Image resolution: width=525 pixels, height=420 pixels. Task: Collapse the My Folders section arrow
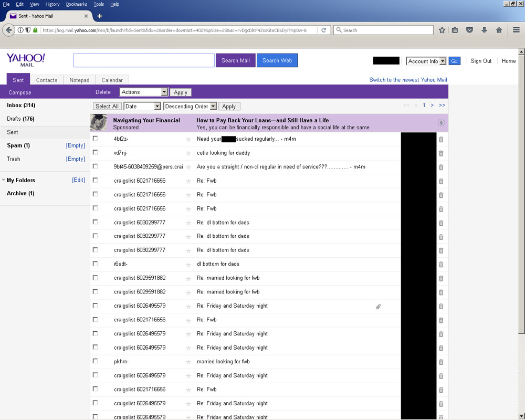(x=3, y=180)
